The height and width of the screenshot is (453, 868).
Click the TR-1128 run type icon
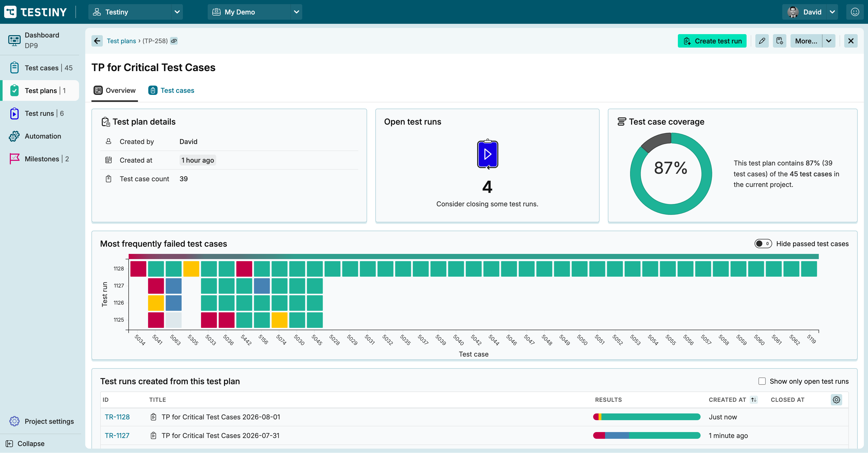click(153, 417)
